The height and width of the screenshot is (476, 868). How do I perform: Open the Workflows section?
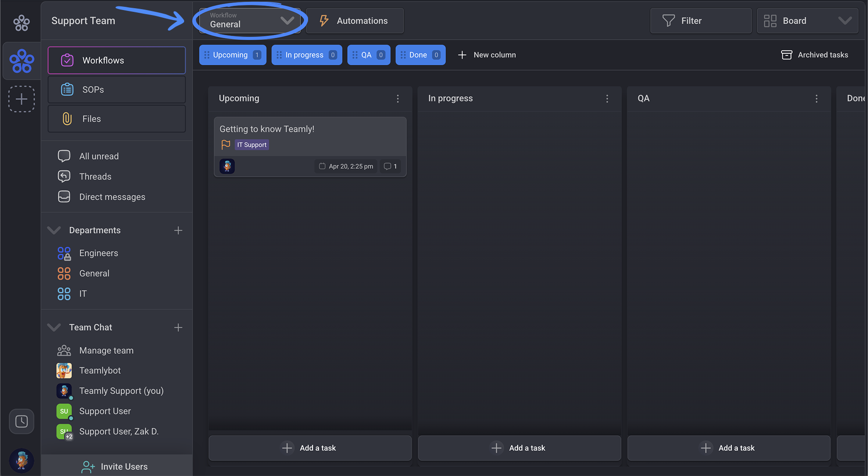(x=117, y=60)
